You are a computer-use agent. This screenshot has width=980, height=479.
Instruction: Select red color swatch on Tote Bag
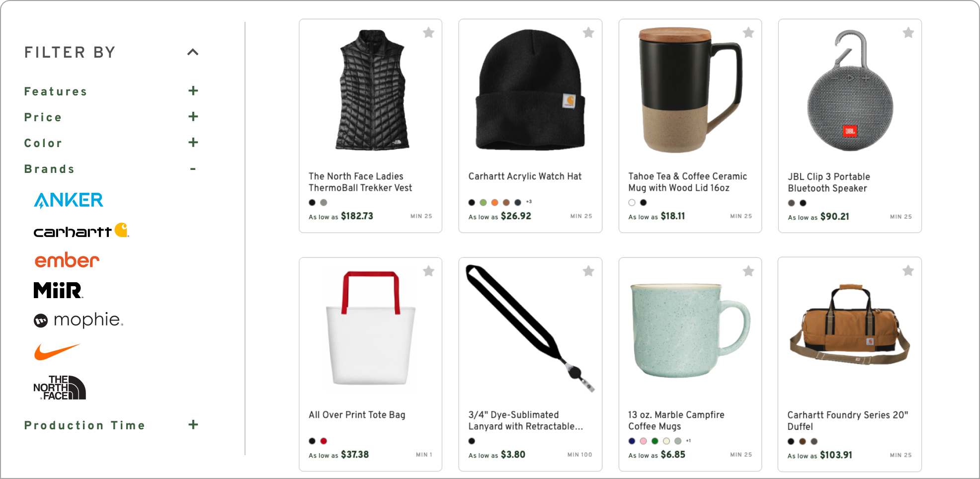(x=324, y=441)
